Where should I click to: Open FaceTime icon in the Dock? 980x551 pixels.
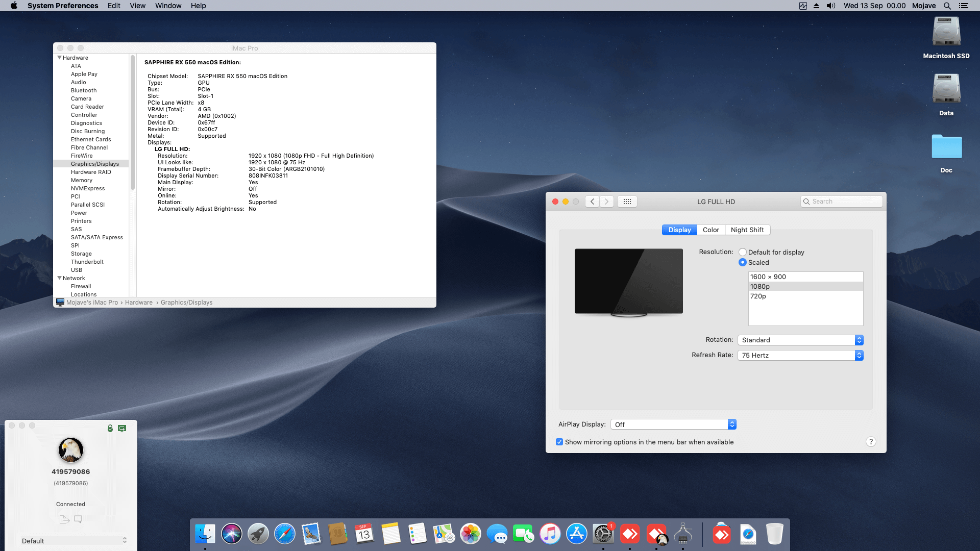(524, 534)
